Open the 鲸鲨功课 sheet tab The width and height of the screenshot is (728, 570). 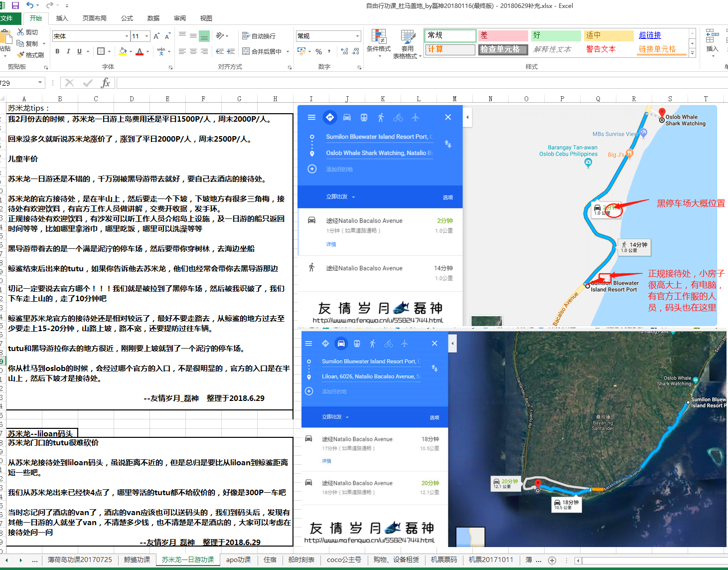(x=137, y=560)
